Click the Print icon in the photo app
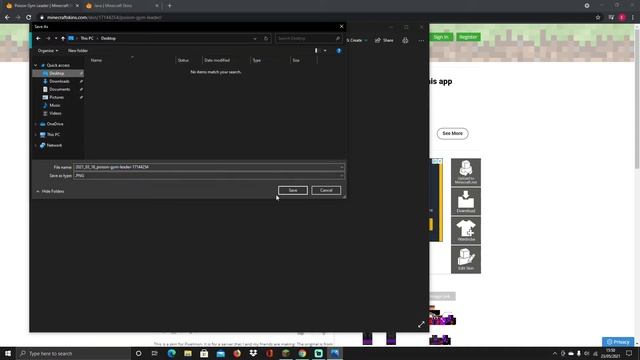Image resolution: width=640 pixels, height=360 pixels. [x=405, y=40]
